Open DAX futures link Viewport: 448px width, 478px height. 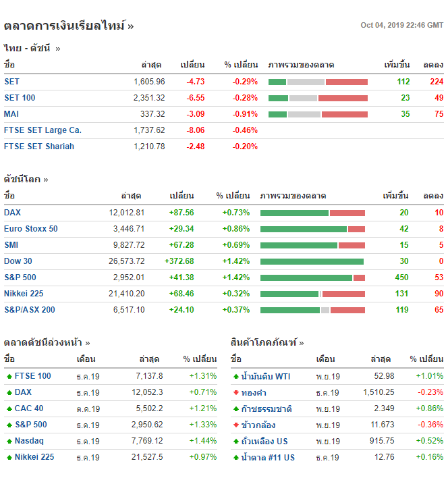tap(23, 392)
